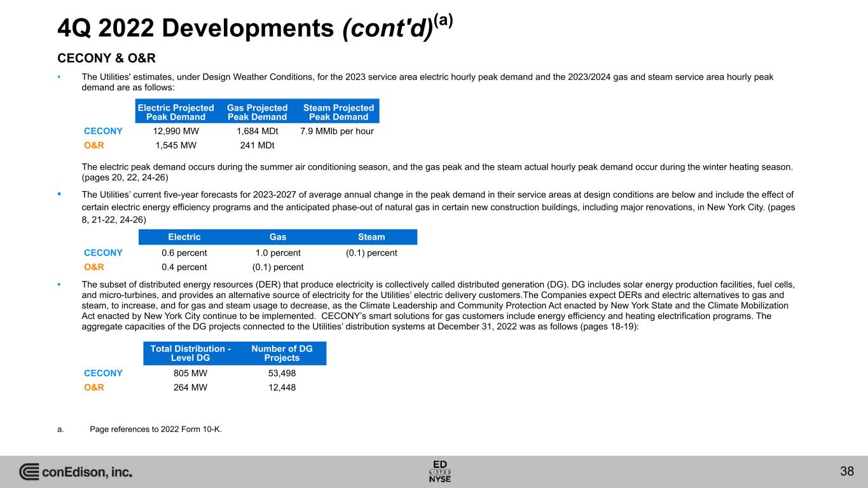Click the bullet starting "The Utilities' estimates, under Design"
The width and height of the screenshot is (868, 488).
pyautogui.click(x=428, y=82)
